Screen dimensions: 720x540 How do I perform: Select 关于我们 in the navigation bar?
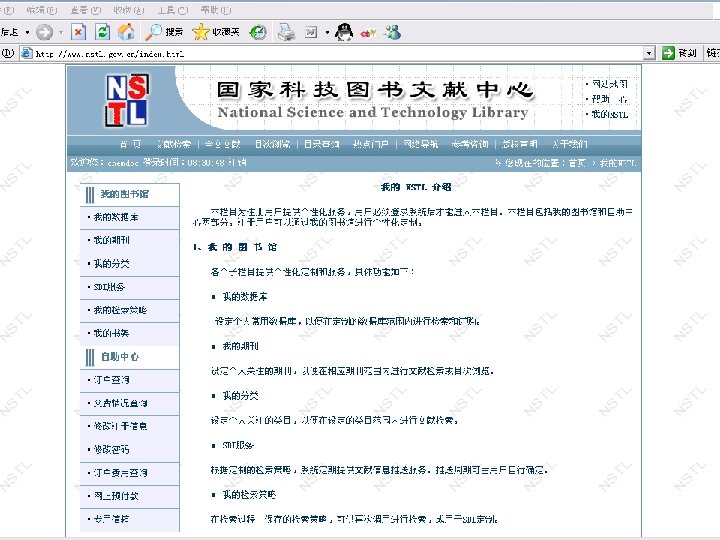pos(570,144)
